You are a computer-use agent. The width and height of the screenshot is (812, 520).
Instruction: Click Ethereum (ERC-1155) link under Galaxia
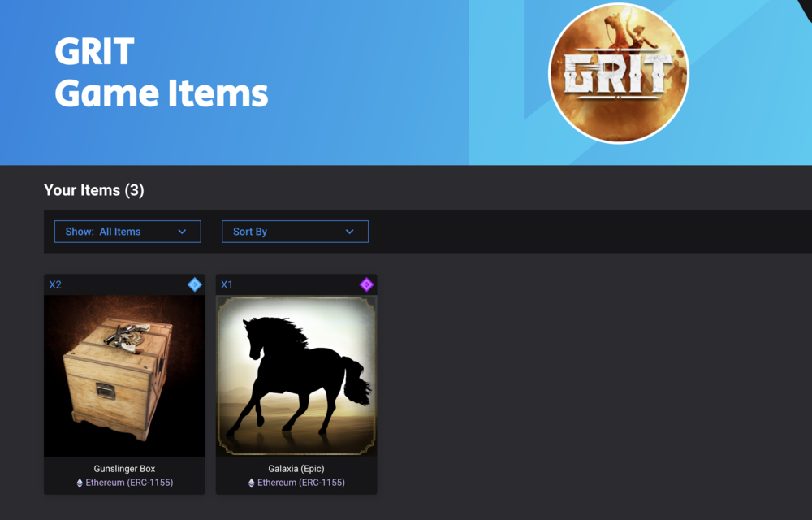point(301,483)
